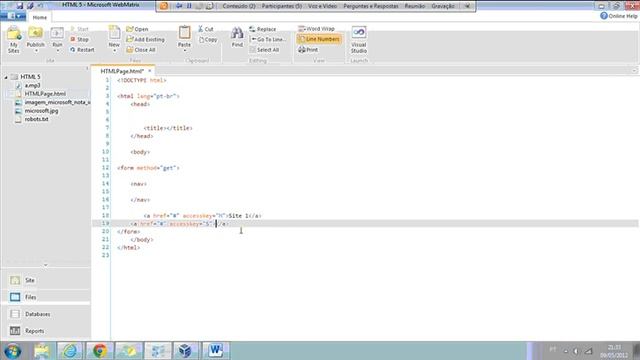Click the title tag on line 7
The height and width of the screenshot is (360, 640).
[x=168, y=128]
